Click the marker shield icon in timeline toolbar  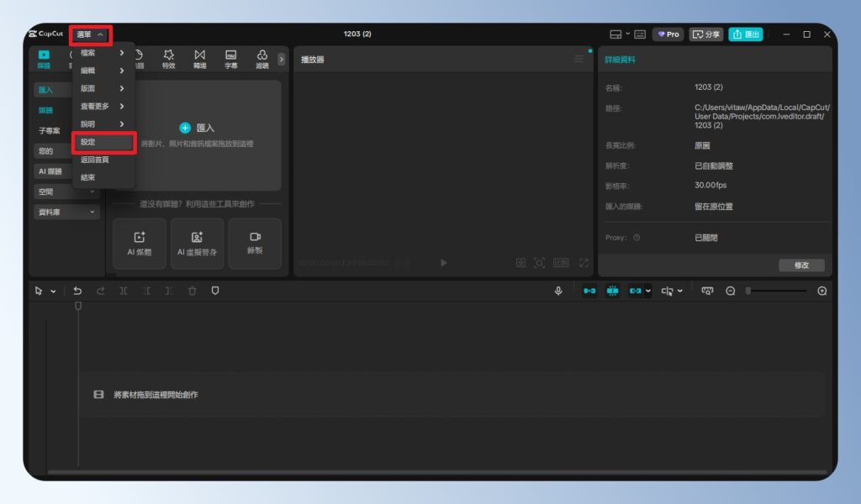click(x=215, y=291)
